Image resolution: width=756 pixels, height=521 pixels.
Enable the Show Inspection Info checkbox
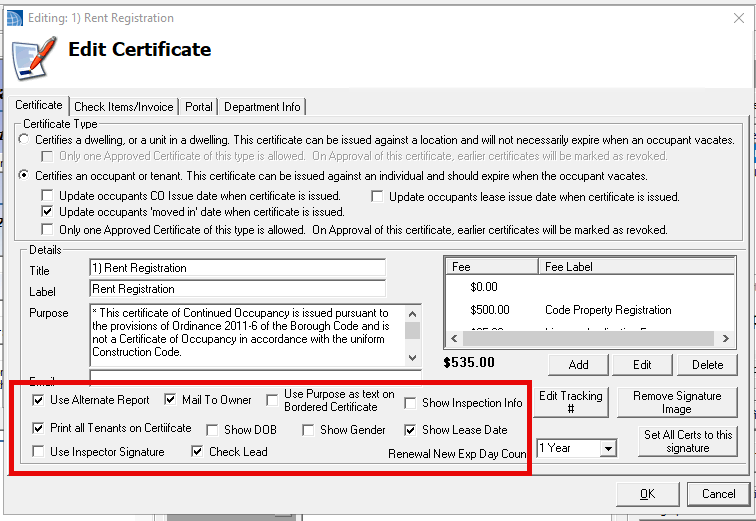[410, 403]
